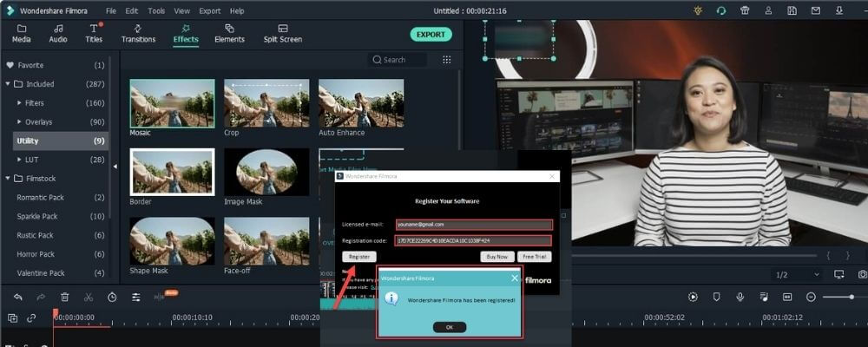Switch to the Transitions tab
The image size is (868, 347).
click(138, 34)
